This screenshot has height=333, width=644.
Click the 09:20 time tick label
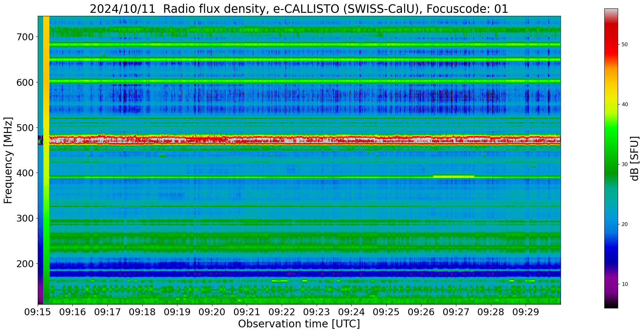(212, 312)
